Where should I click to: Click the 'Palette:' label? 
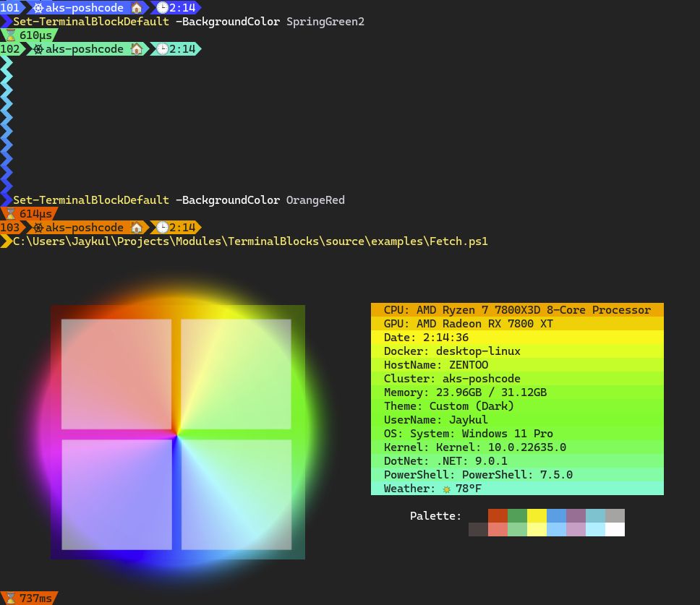(x=435, y=516)
